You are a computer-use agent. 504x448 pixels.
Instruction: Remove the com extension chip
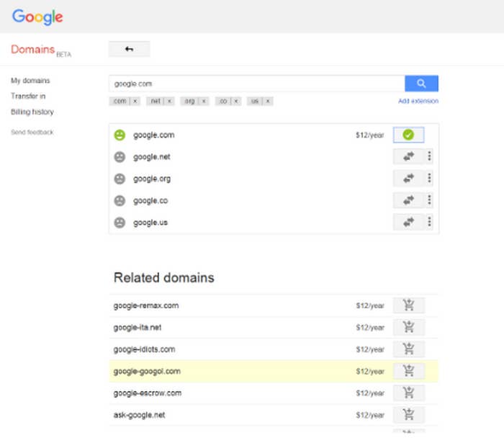[135, 101]
